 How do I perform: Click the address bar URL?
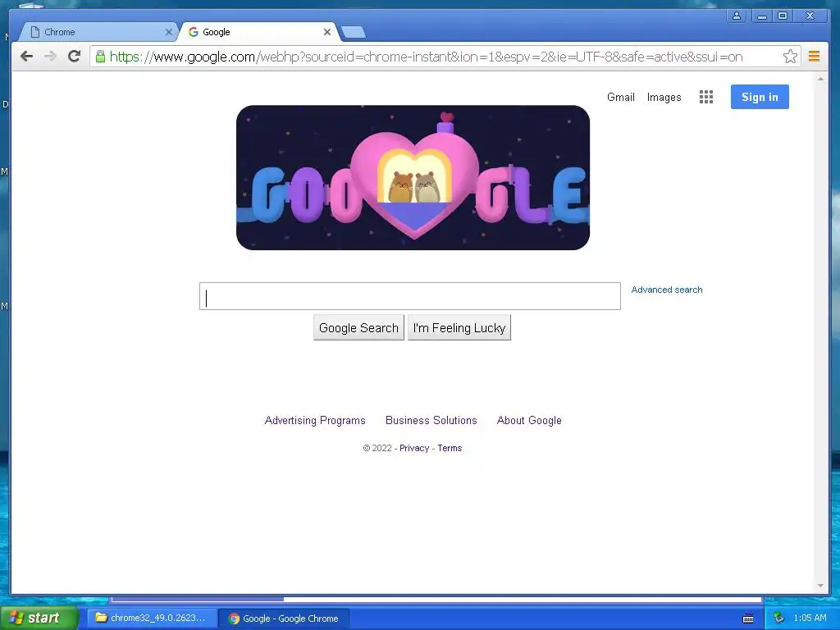pos(426,57)
